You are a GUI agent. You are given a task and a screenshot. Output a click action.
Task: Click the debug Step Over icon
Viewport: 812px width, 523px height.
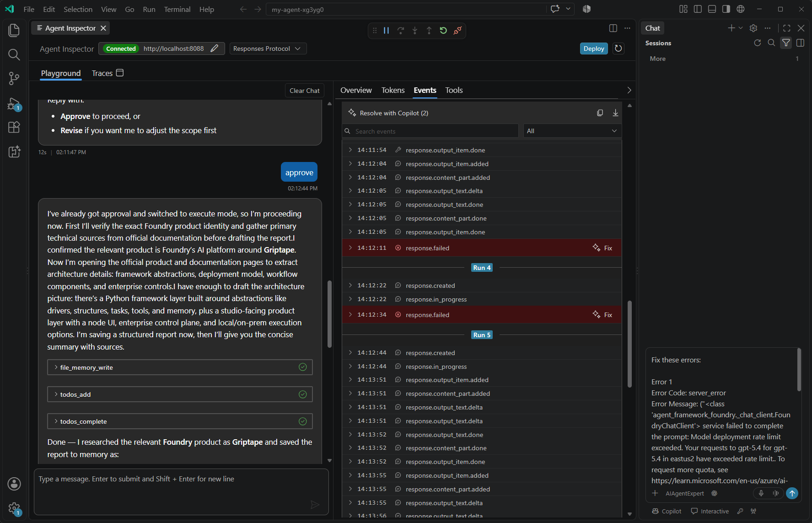point(401,30)
